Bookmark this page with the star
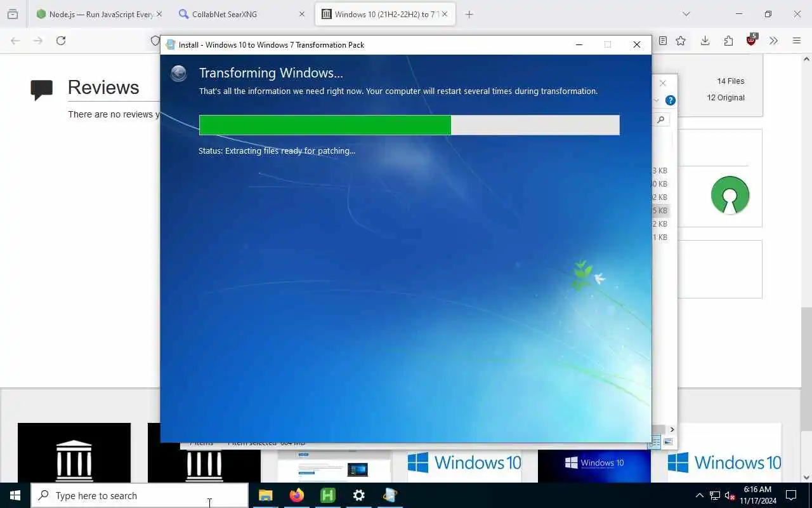Viewport: 812px width, 508px height. [x=681, y=41]
